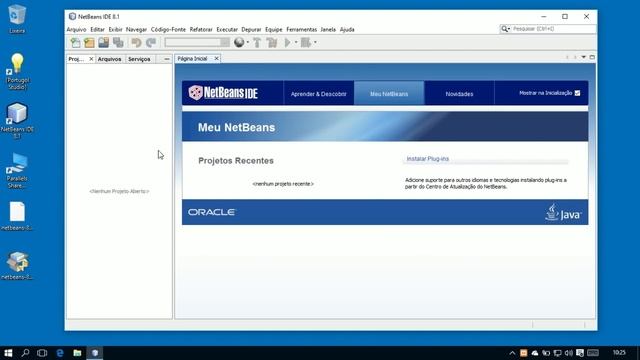
Task: Open the Ferramentas menu
Action: pyautogui.click(x=301, y=29)
